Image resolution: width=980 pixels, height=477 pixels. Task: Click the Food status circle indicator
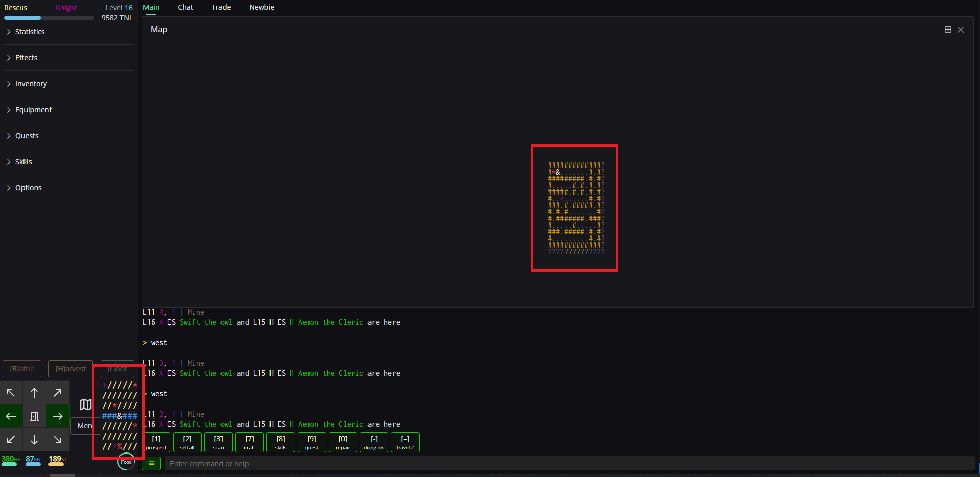(x=126, y=462)
